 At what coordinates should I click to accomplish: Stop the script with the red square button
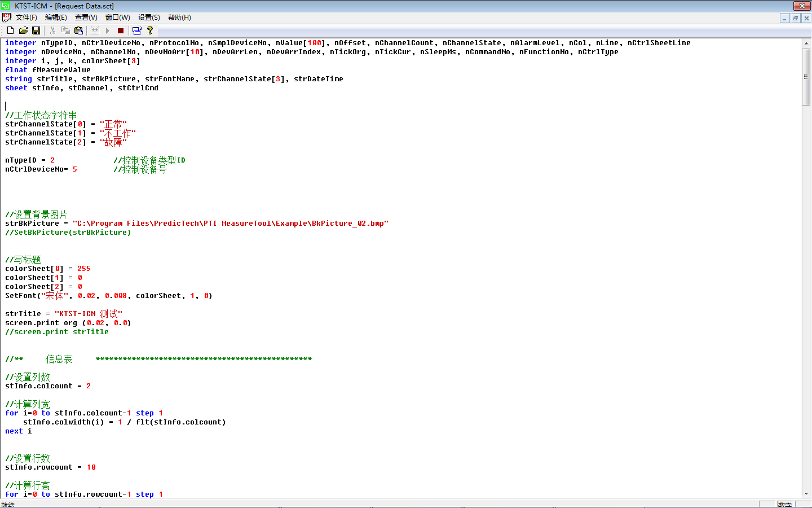pyautogui.click(x=120, y=30)
